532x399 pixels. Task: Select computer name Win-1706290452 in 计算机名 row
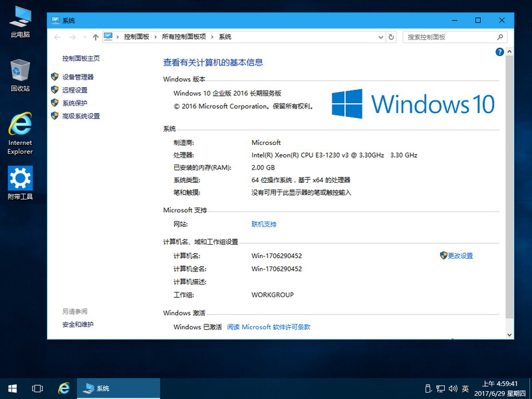(277, 256)
